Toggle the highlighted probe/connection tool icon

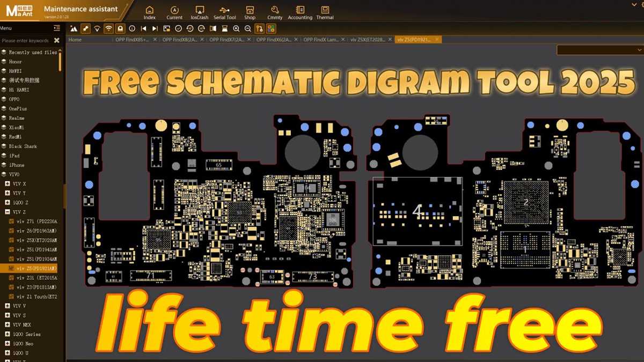[x=86, y=28]
